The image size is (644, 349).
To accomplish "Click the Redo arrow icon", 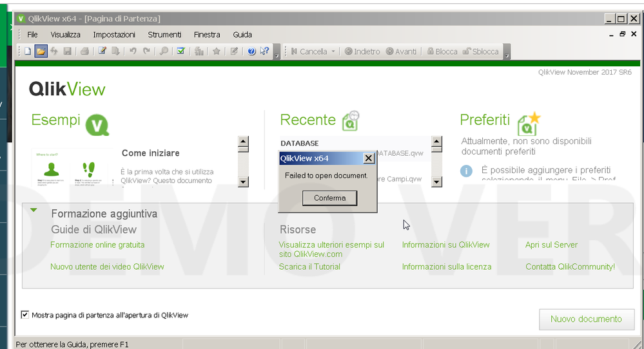I will [x=146, y=52].
